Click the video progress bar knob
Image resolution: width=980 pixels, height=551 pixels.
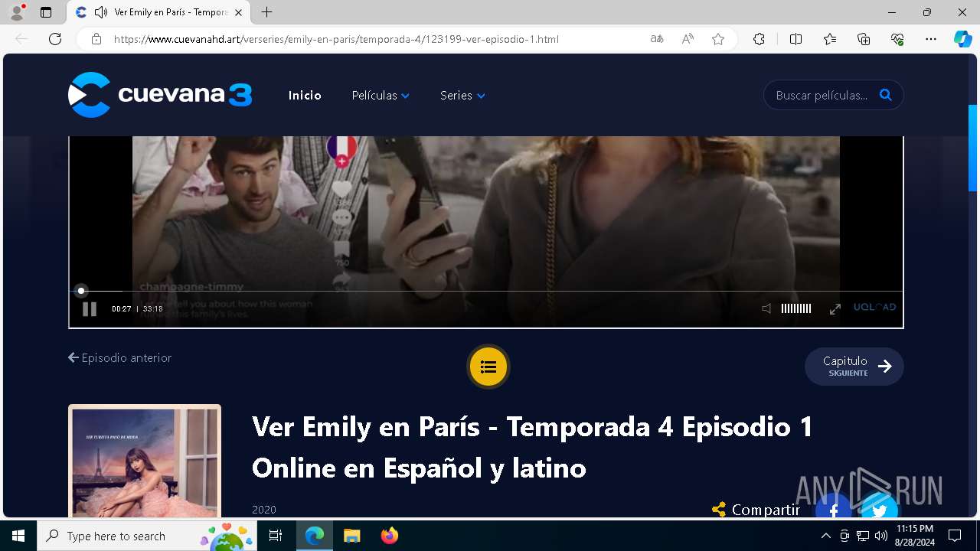81,291
